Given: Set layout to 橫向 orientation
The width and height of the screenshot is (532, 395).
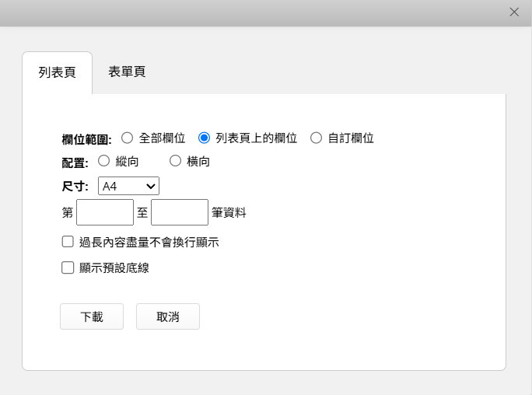Looking at the screenshot, I should [175, 161].
